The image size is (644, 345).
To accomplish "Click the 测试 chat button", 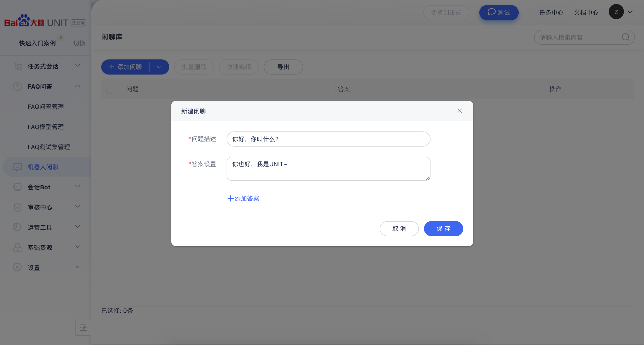I will [x=498, y=12].
